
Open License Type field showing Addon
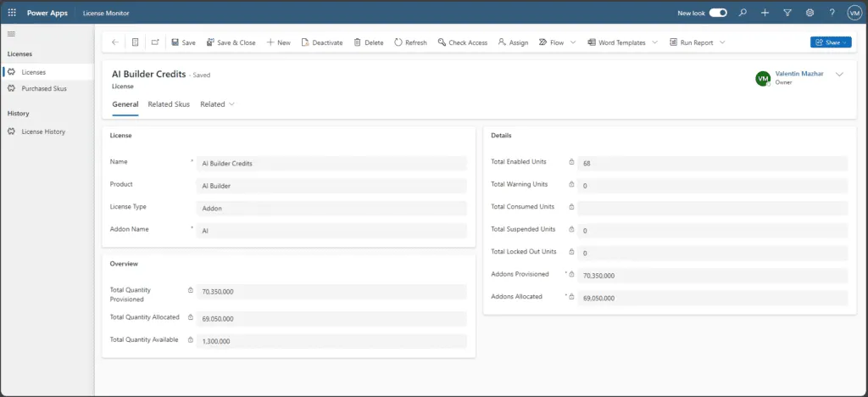331,208
